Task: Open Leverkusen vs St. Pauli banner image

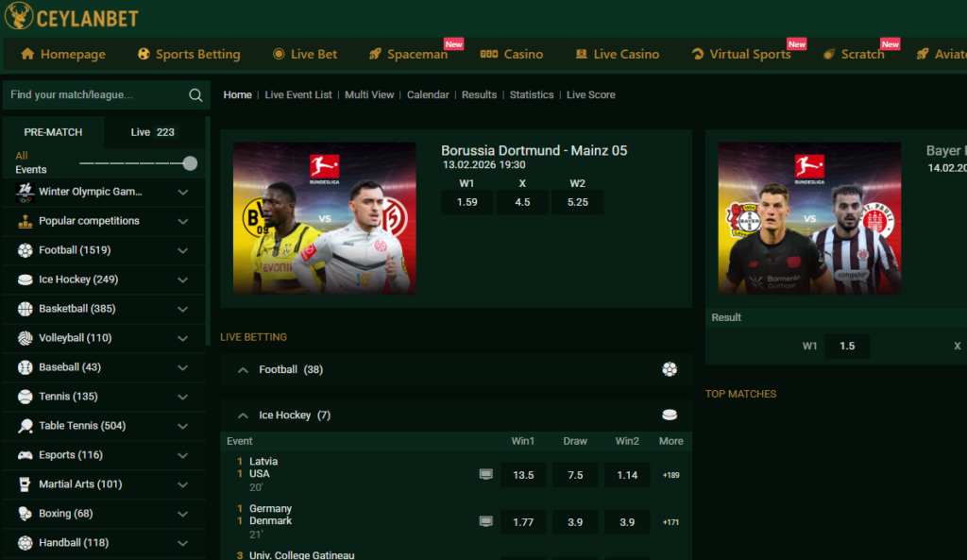Action: coord(809,218)
